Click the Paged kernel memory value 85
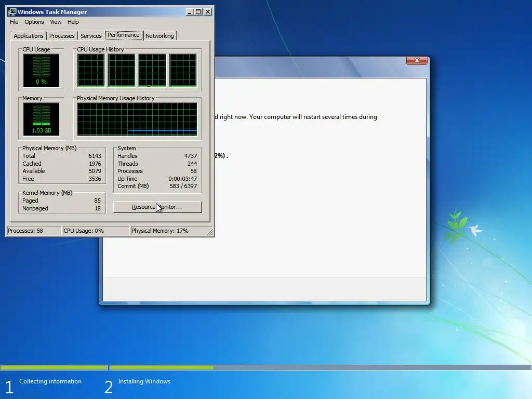 pyautogui.click(x=97, y=201)
